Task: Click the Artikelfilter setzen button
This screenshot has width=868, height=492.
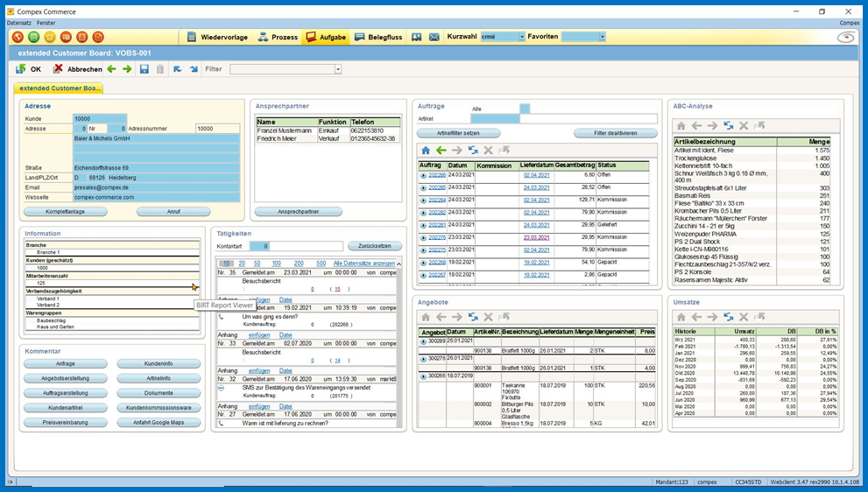Action: [460, 133]
